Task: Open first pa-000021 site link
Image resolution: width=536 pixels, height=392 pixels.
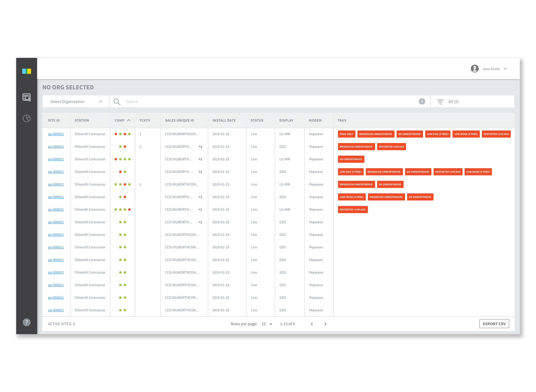Action: point(56,134)
